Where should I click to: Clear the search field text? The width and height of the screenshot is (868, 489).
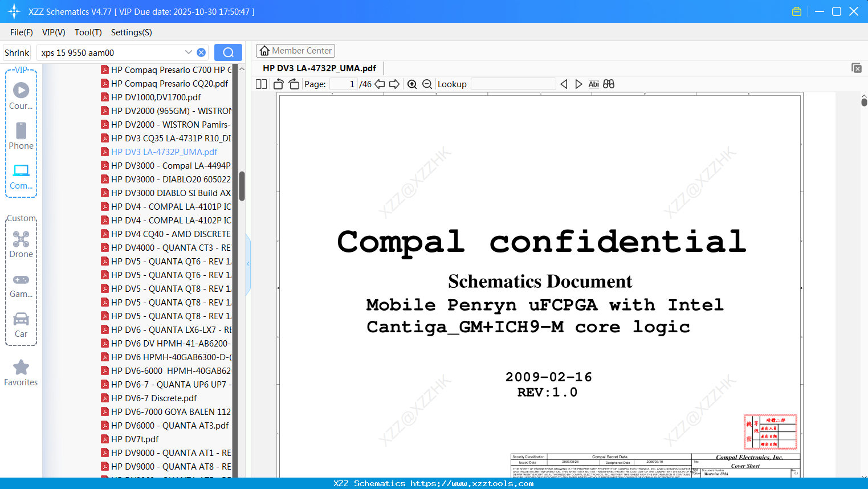(x=201, y=52)
